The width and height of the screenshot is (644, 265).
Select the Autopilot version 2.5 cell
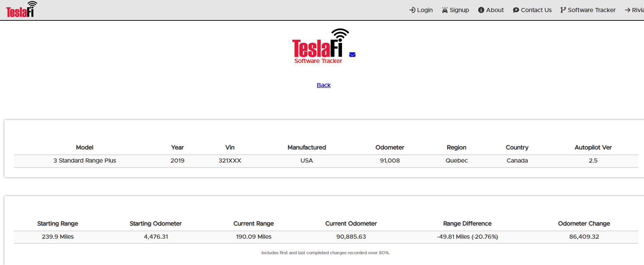click(x=593, y=161)
